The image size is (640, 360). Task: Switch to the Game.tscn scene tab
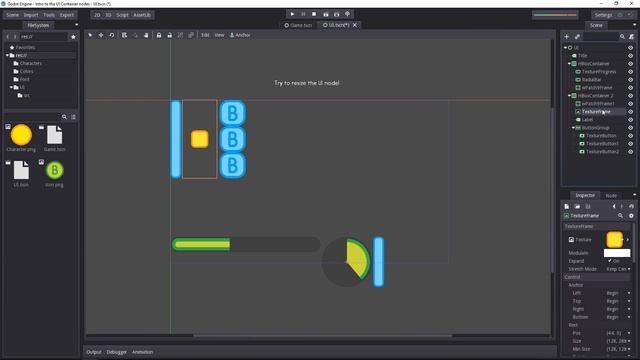click(x=298, y=25)
